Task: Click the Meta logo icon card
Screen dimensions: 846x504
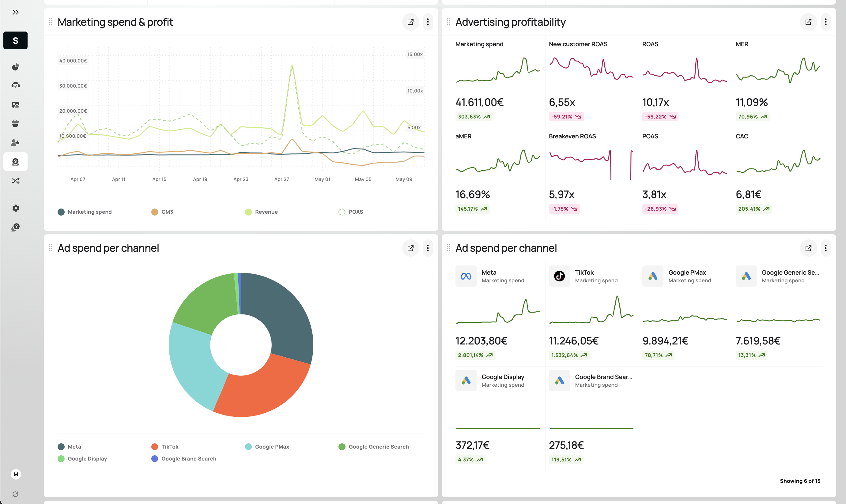Action: (466, 276)
